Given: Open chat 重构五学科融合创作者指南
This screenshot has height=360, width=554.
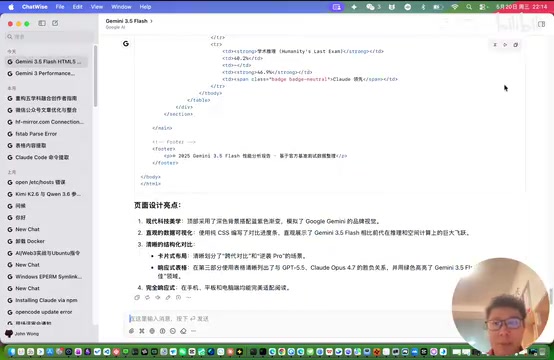Looking at the screenshot, I should point(46,98).
